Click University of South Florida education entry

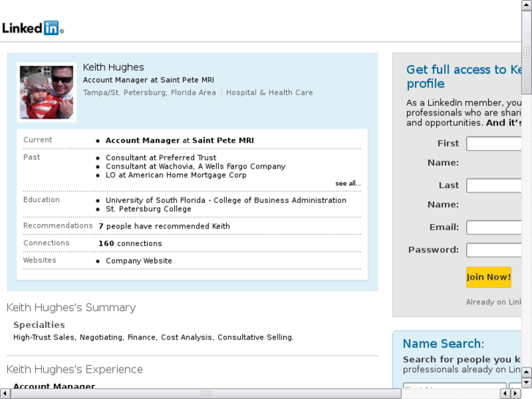[x=226, y=201]
